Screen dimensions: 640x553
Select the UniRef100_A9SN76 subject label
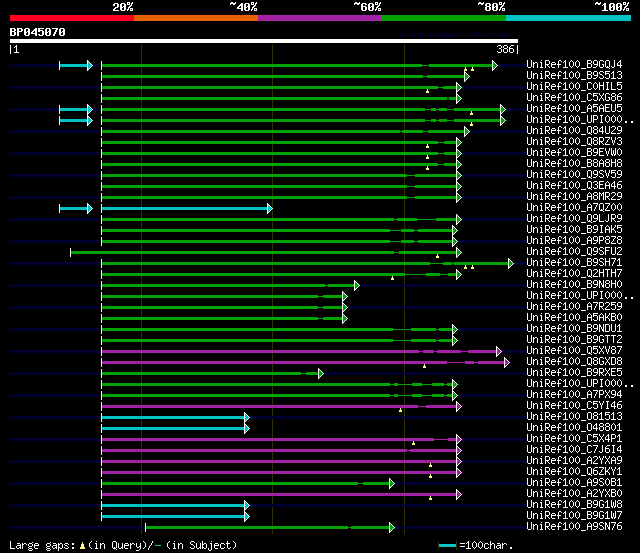coord(574,527)
